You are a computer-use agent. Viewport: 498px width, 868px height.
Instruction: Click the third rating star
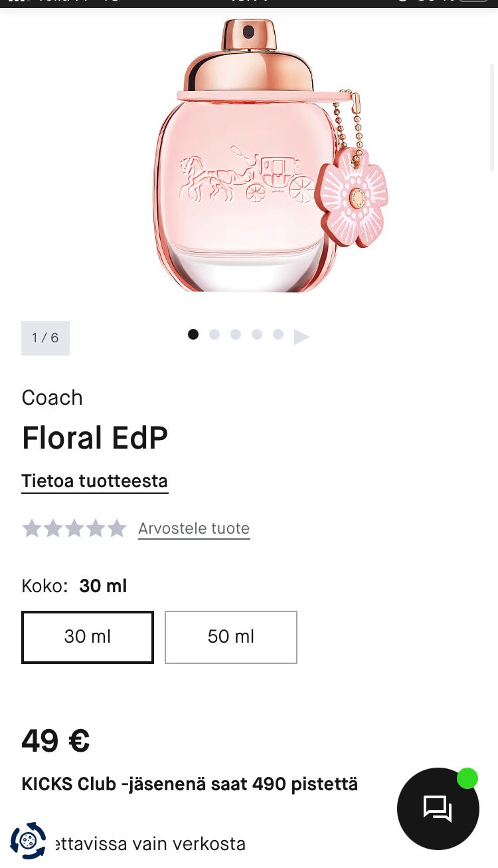coord(74,528)
